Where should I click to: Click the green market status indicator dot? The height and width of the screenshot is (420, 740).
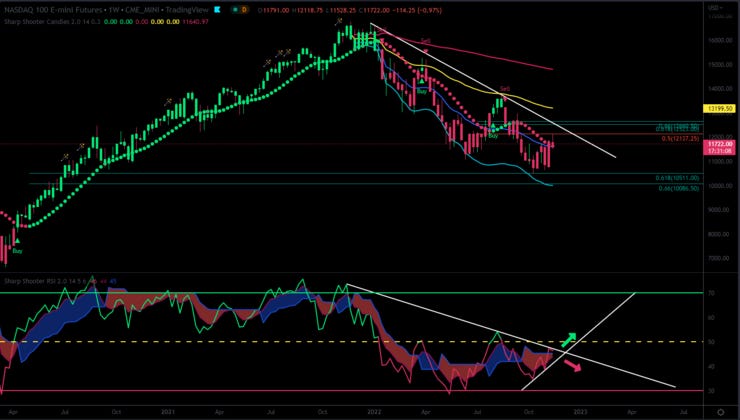pyautogui.click(x=235, y=9)
